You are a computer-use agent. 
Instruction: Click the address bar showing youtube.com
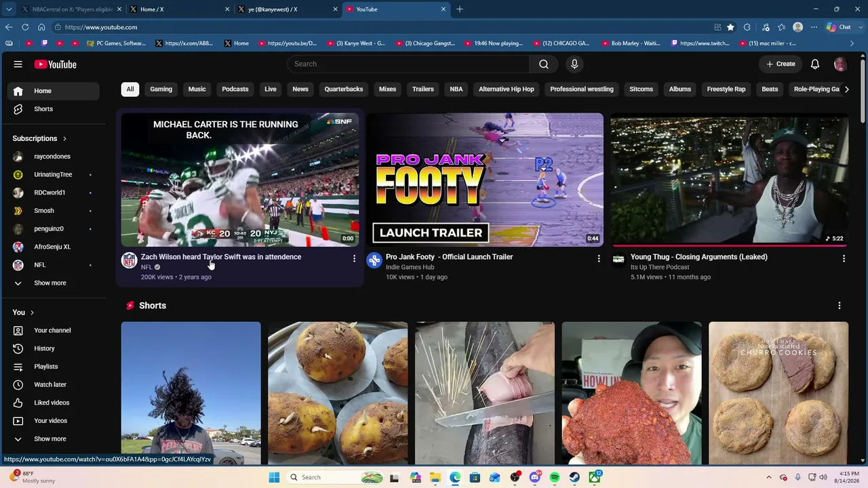(380, 27)
